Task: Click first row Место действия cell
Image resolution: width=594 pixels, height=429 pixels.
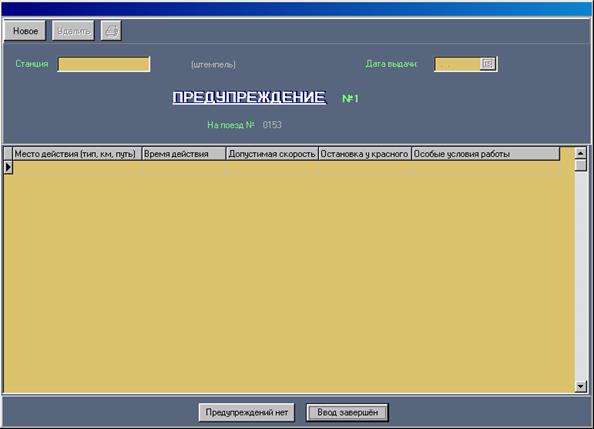Action: tap(77, 168)
